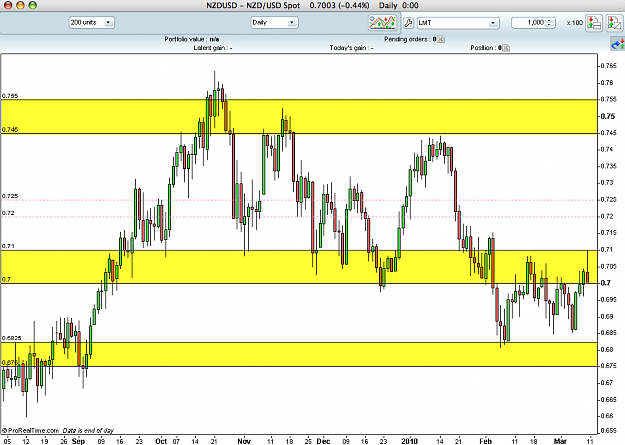Close position using the X icon beside Position
Image resolution: width=625 pixels, height=445 pixels.
tap(506, 48)
